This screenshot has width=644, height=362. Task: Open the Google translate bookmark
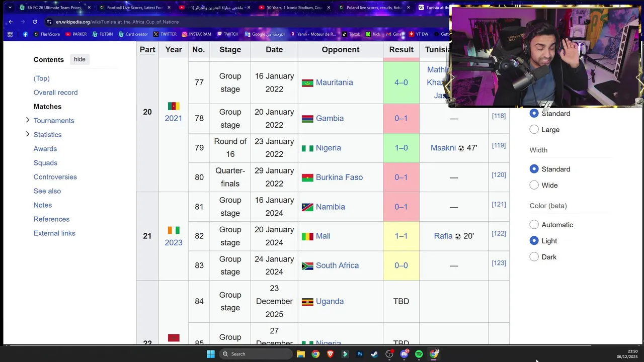(265, 34)
